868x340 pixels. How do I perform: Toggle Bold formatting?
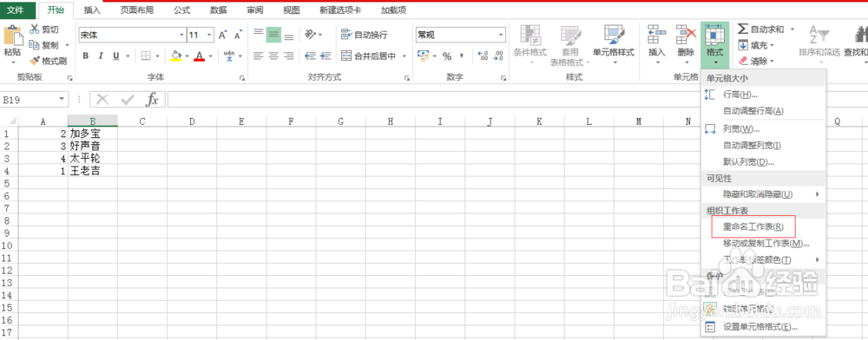(86, 56)
